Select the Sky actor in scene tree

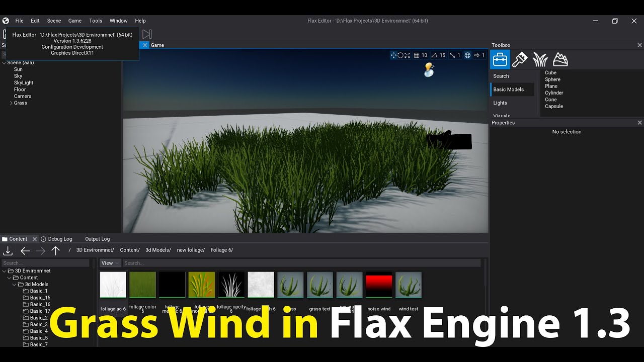coord(18,76)
